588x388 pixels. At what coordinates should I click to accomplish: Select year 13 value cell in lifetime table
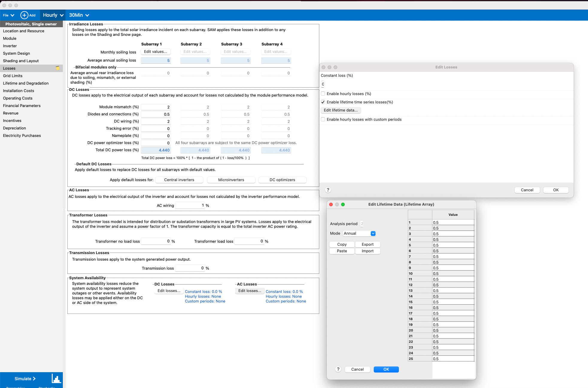(453, 291)
